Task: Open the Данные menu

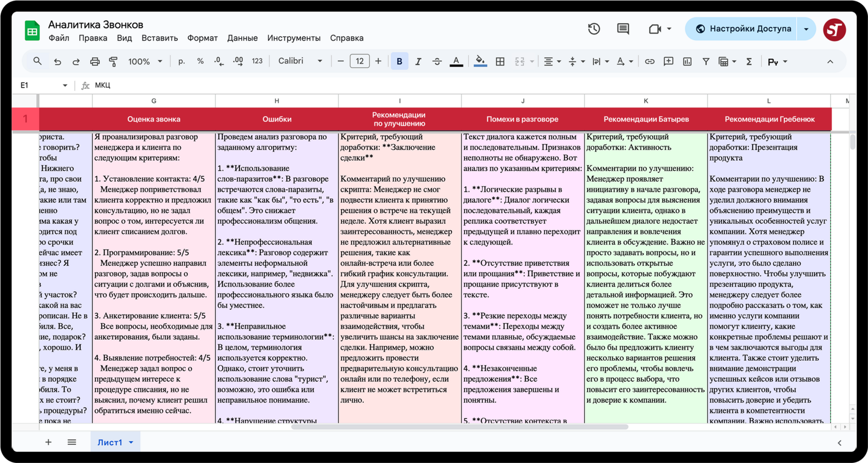Action: click(242, 38)
